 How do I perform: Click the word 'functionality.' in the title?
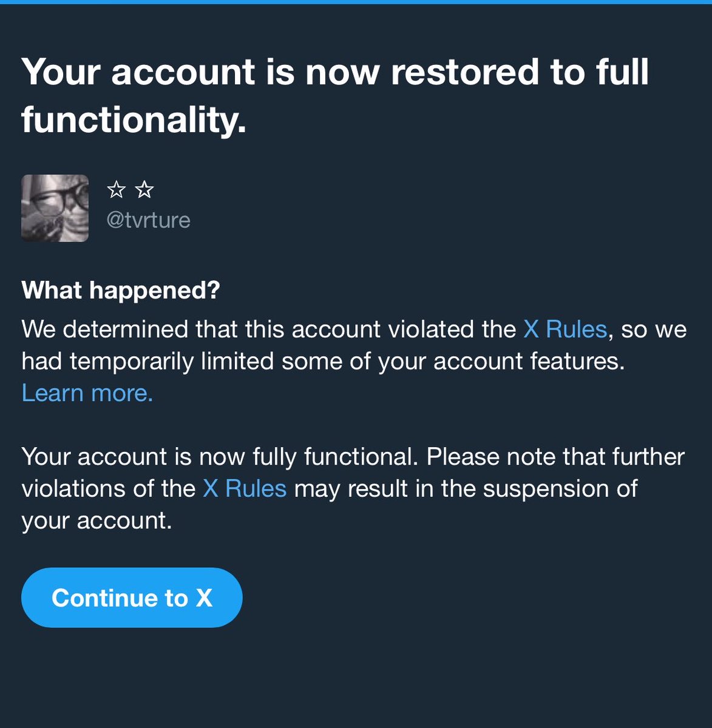[x=134, y=119]
